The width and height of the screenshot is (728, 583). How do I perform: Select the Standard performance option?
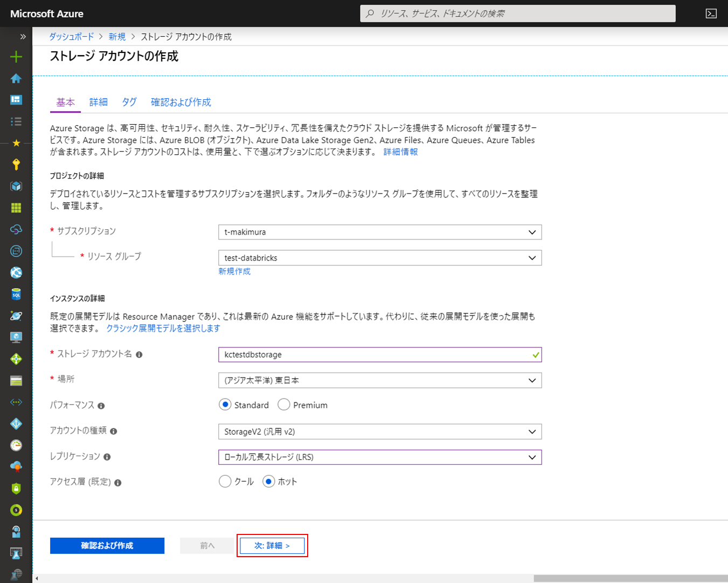click(225, 404)
